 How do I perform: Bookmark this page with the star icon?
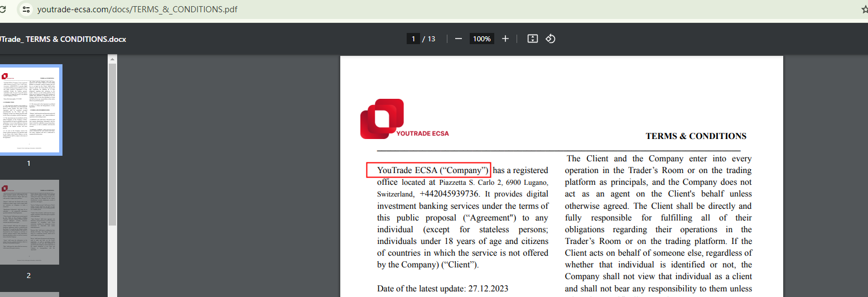pos(865,9)
